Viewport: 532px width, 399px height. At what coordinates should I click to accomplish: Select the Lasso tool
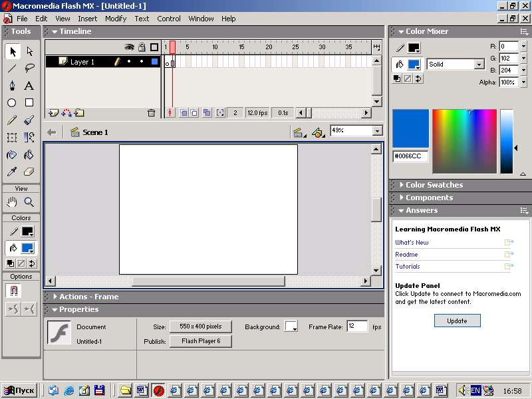[29, 68]
